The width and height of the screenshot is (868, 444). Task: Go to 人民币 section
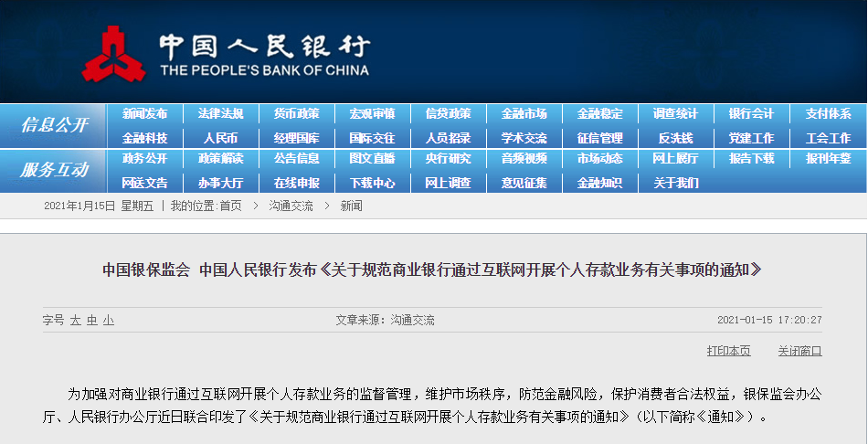tap(220, 138)
